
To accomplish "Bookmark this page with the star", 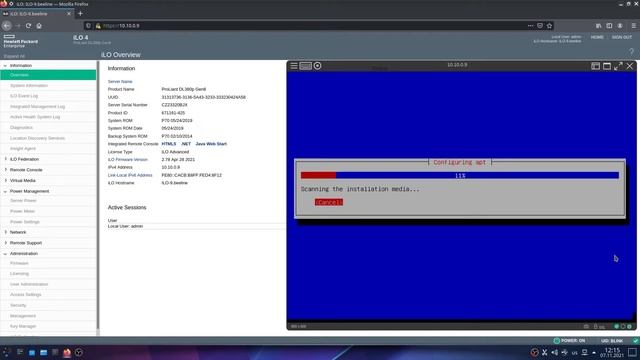I will click(x=549, y=25).
